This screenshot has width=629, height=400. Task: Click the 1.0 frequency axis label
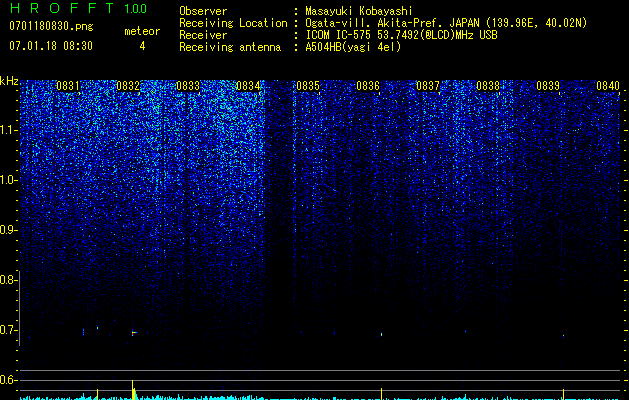tap(8, 180)
